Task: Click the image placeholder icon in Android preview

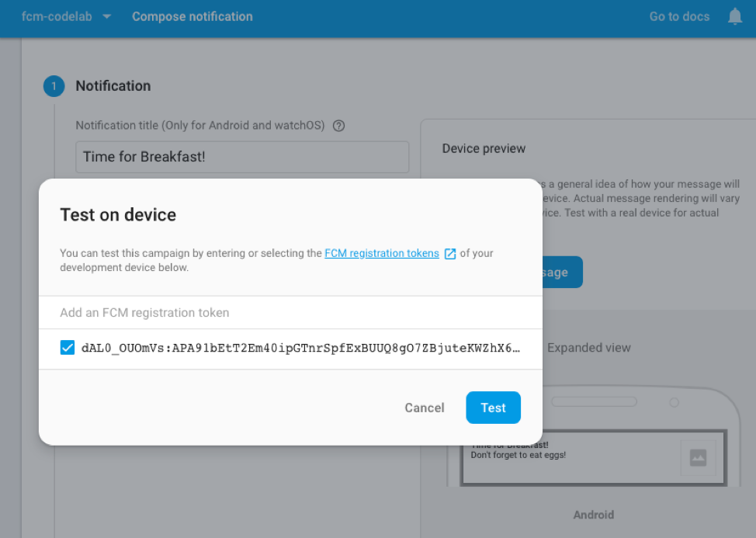Action: click(x=698, y=458)
